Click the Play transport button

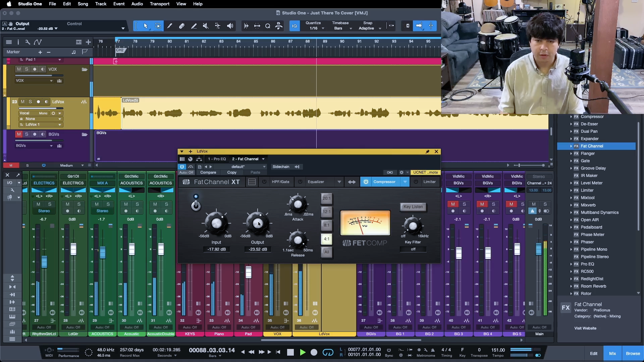pos(303,352)
